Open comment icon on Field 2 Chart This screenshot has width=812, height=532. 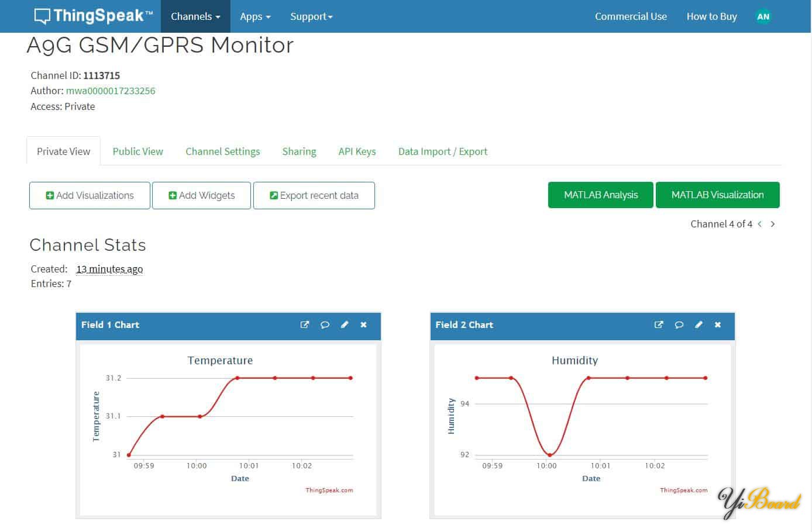[679, 325]
